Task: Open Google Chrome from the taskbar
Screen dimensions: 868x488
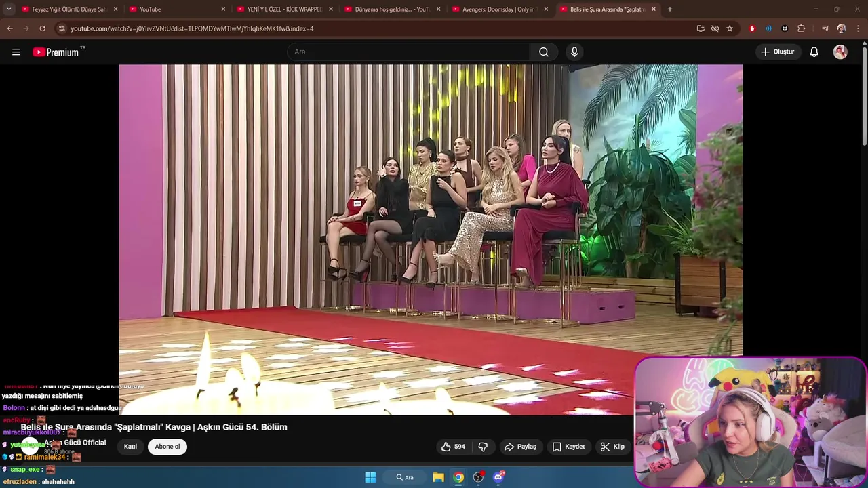Action: point(458,477)
